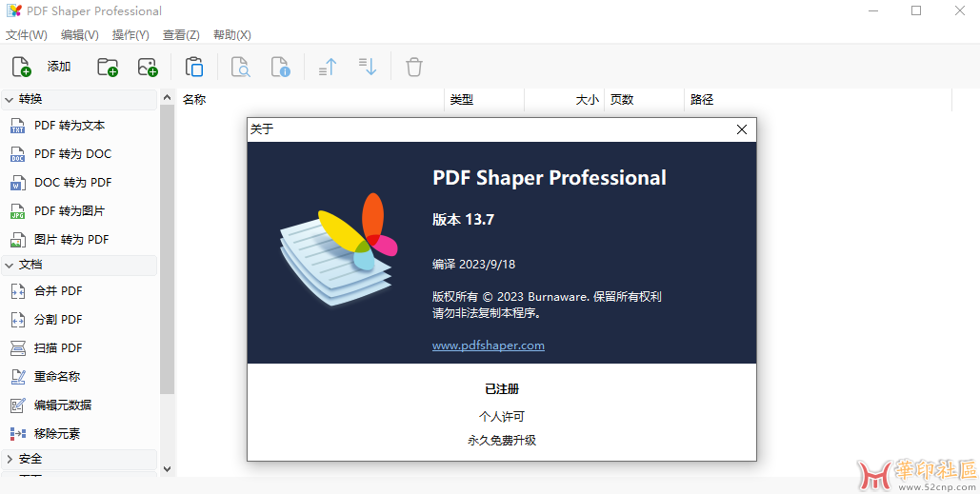Image resolution: width=980 pixels, height=494 pixels.
Task: Open the www.pdfshaper.com link
Action: point(489,345)
